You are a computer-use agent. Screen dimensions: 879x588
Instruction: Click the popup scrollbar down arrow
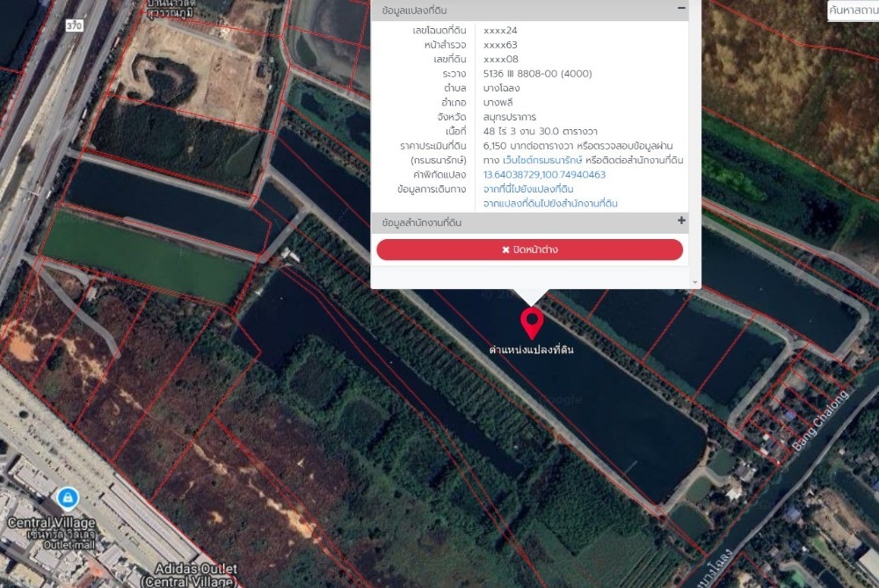tap(695, 283)
